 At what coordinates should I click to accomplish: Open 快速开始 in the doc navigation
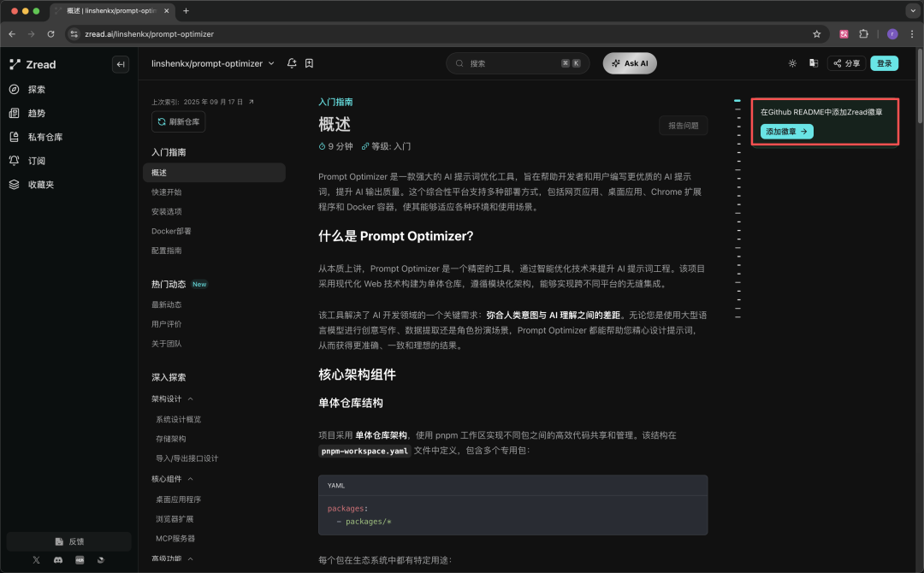click(x=167, y=192)
